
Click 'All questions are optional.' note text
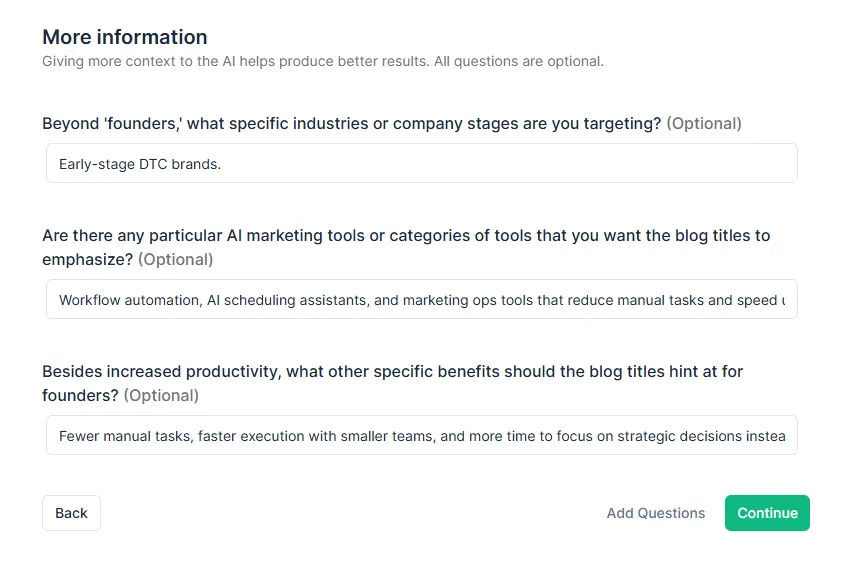tap(518, 62)
